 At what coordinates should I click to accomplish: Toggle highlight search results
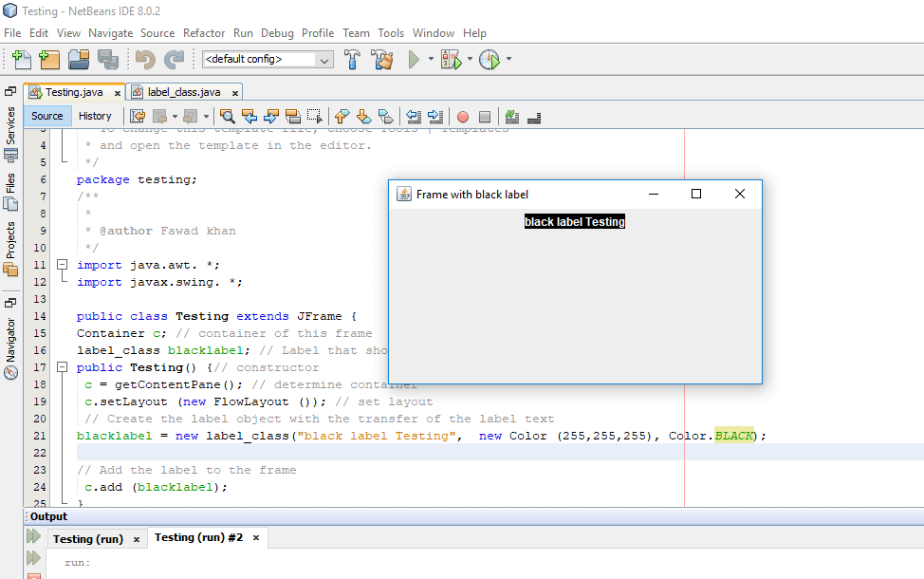(x=292, y=116)
